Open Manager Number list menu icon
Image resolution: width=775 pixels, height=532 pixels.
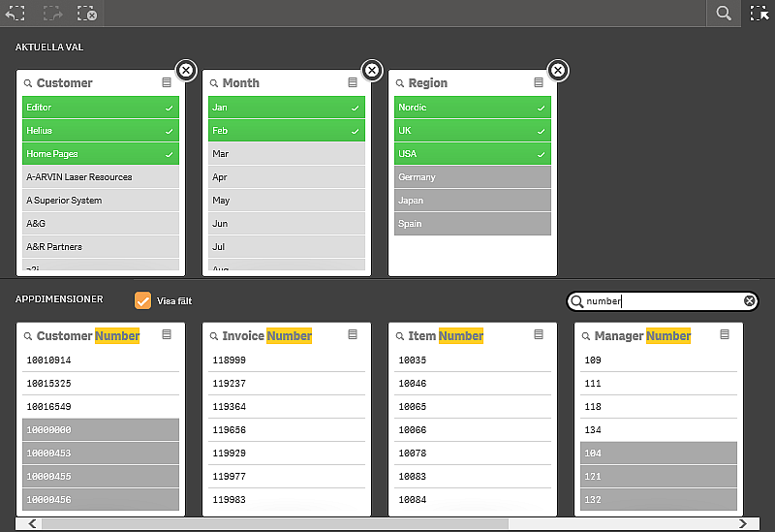pyautogui.click(x=725, y=334)
